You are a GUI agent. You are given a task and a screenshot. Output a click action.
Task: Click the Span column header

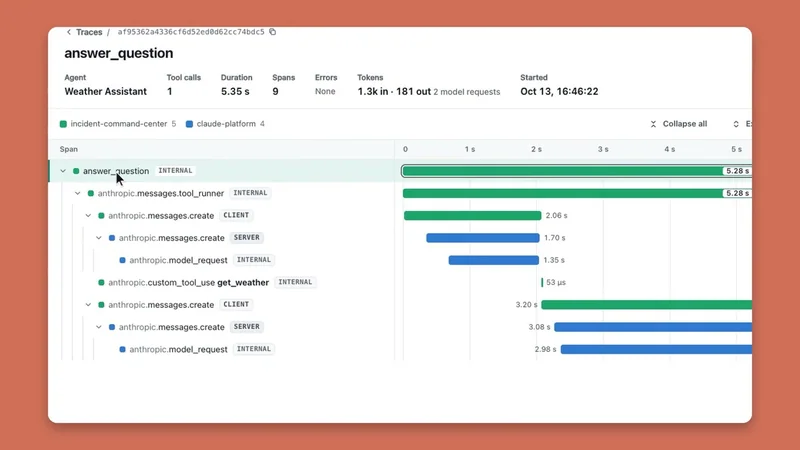(x=69, y=149)
